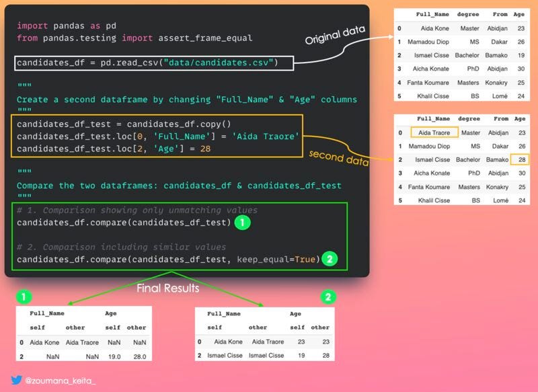Click highlighted "Aida Traore" in the second data table
538x392 pixels.
tap(434, 132)
